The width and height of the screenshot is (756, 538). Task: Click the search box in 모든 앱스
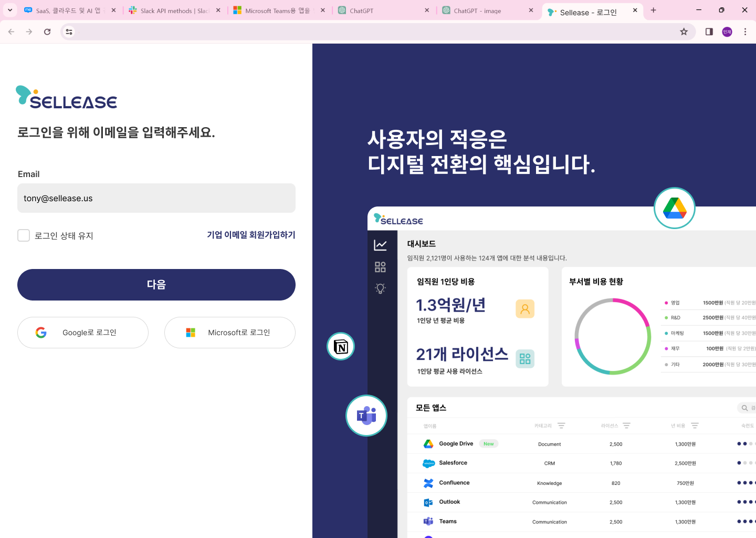747,408
